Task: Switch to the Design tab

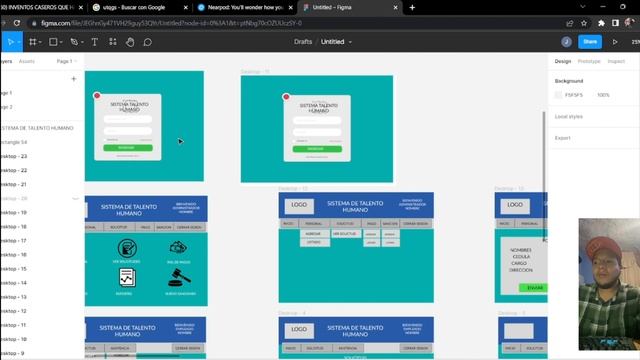Action: tap(562, 61)
